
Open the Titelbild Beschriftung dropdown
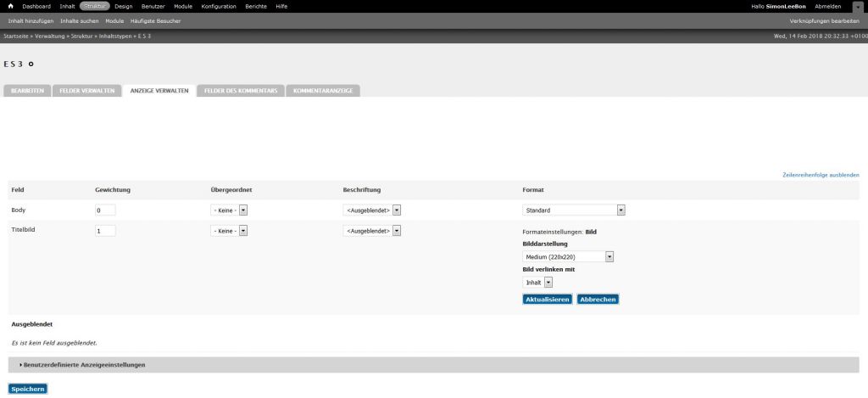[372, 231]
